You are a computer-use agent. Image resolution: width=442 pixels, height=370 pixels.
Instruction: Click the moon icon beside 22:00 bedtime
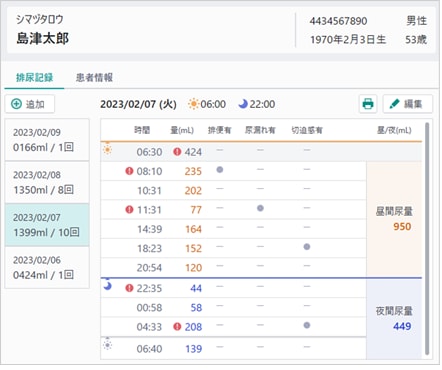[243, 104]
